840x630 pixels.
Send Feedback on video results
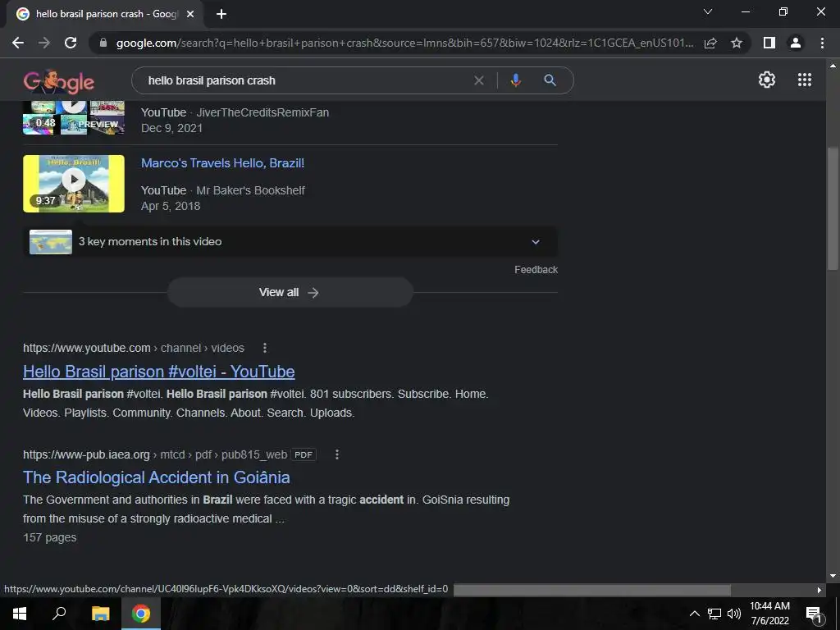pos(536,269)
